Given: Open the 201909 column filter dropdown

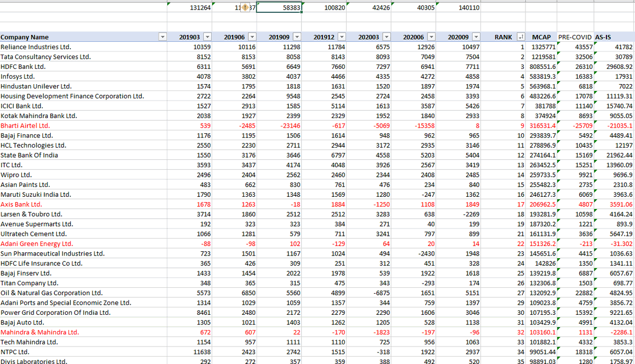Looking at the screenshot, I should click(x=297, y=37).
